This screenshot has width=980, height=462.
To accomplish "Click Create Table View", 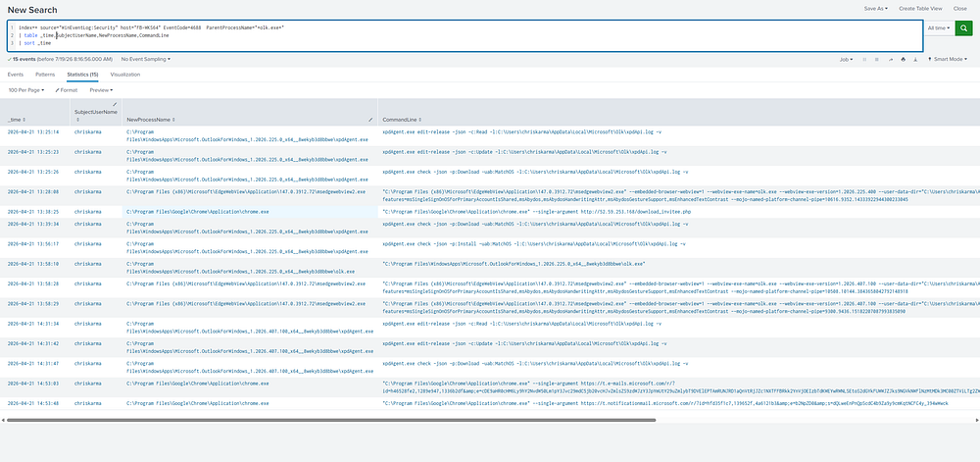I will (920, 9).
